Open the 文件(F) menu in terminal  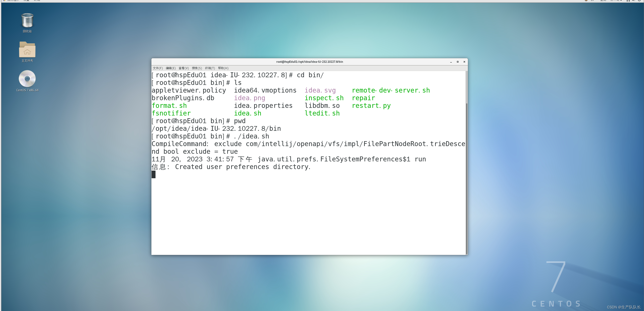pyautogui.click(x=158, y=68)
